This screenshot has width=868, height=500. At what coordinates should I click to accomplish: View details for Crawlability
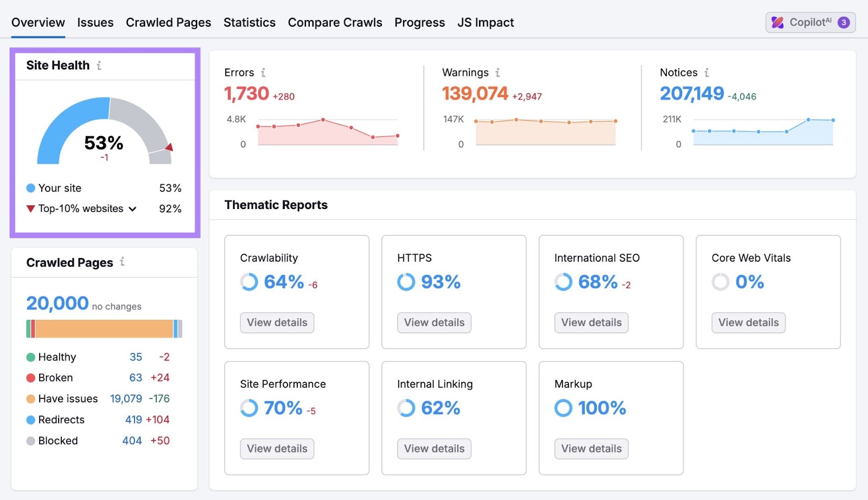(277, 322)
